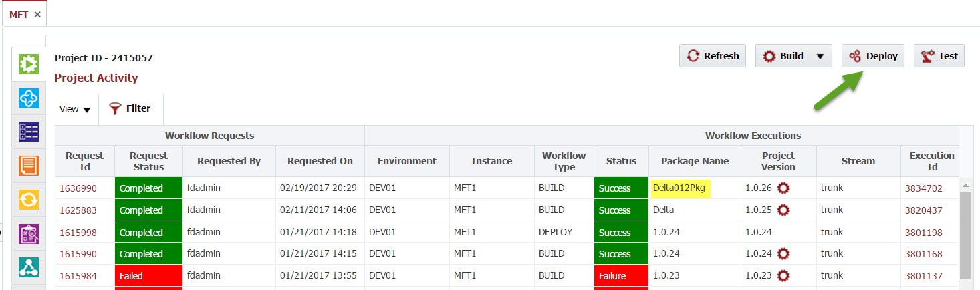Image resolution: width=980 pixels, height=290 pixels.
Task: Open execution id 3801137
Action: point(924,275)
